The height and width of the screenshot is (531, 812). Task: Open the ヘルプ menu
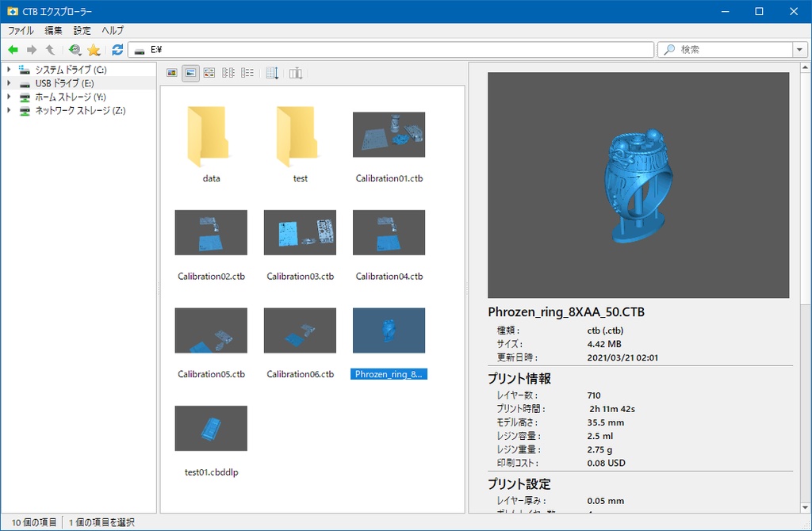point(113,31)
